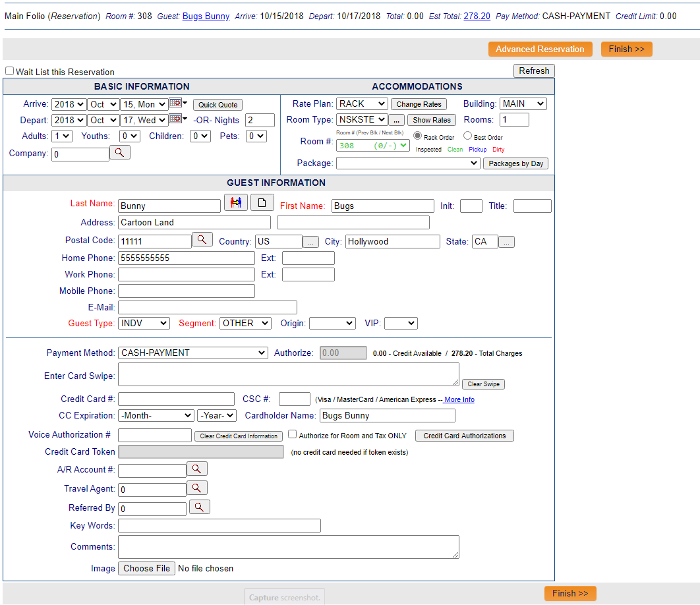Check Authorize for Room and Tax ONLY
700x605 pixels.
(x=292, y=433)
